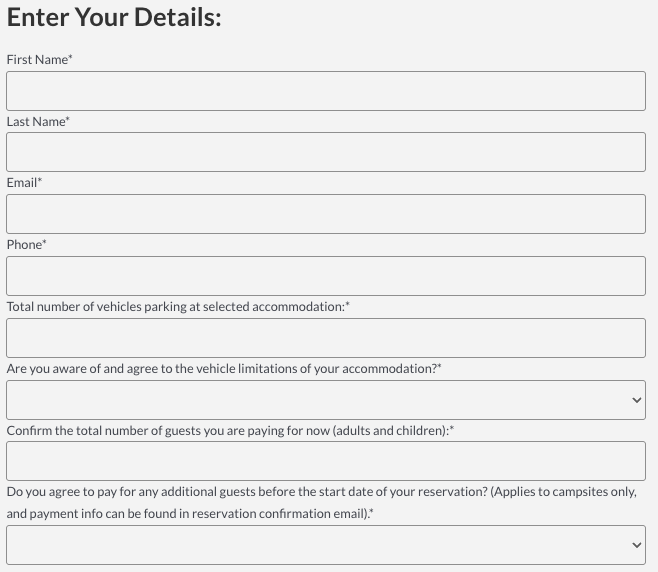Click the 'Email*' label text
Screen dimensions: 658x572
click(x=24, y=183)
